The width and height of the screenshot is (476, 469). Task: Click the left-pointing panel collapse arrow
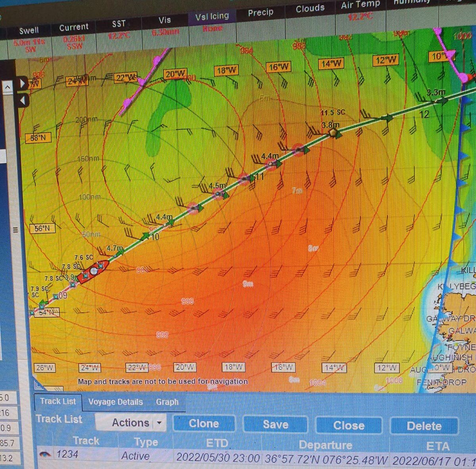23,100
